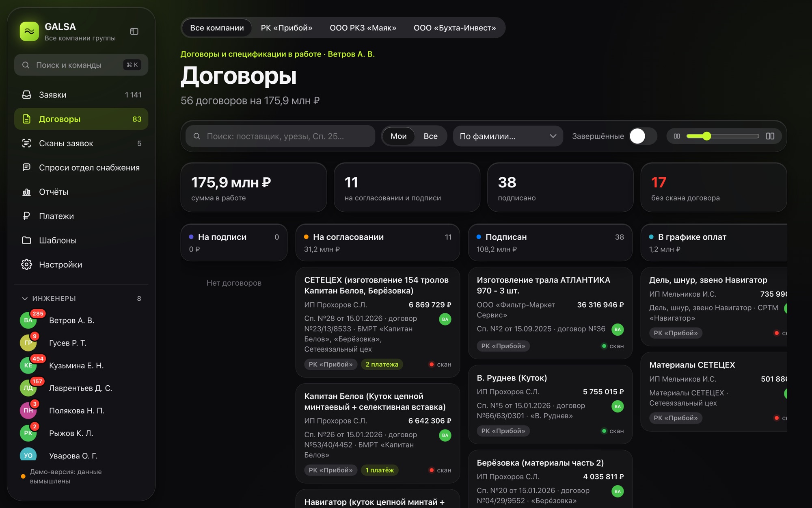The width and height of the screenshot is (812, 508).
Task: Open Отчёты chart icon
Action: point(26,192)
